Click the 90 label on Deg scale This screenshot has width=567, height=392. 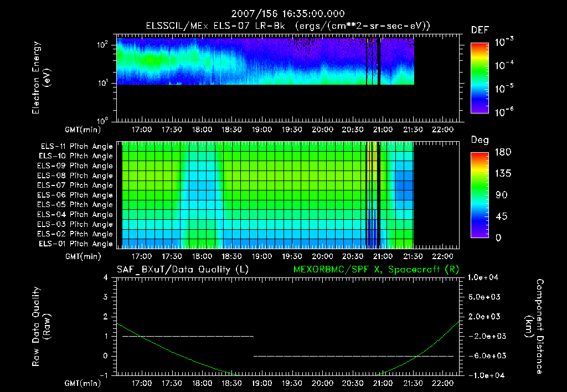tap(501, 195)
